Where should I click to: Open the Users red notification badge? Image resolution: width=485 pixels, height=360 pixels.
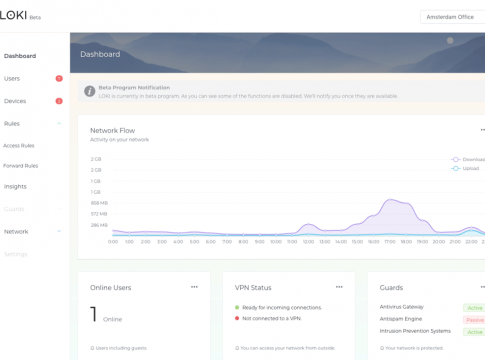tap(59, 79)
